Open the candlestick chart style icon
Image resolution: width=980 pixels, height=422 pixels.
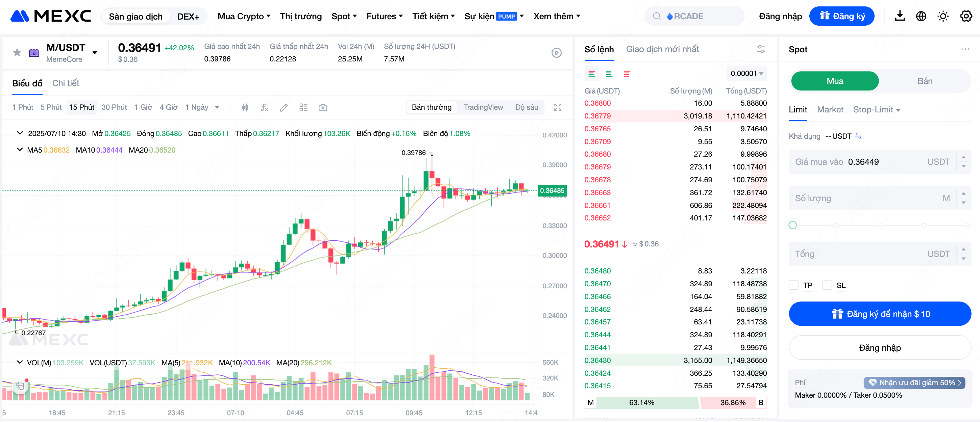(x=245, y=108)
